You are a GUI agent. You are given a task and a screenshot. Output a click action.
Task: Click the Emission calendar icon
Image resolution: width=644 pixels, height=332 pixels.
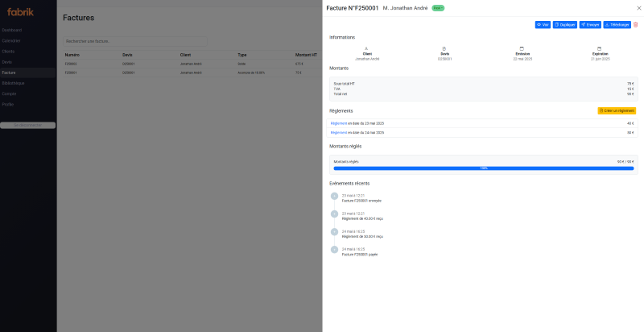522,48
